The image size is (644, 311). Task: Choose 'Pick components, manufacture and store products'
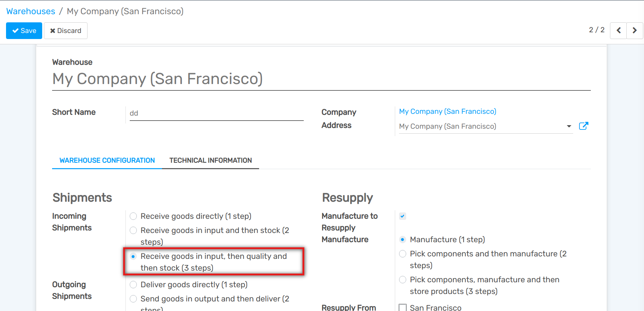pyautogui.click(x=402, y=279)
